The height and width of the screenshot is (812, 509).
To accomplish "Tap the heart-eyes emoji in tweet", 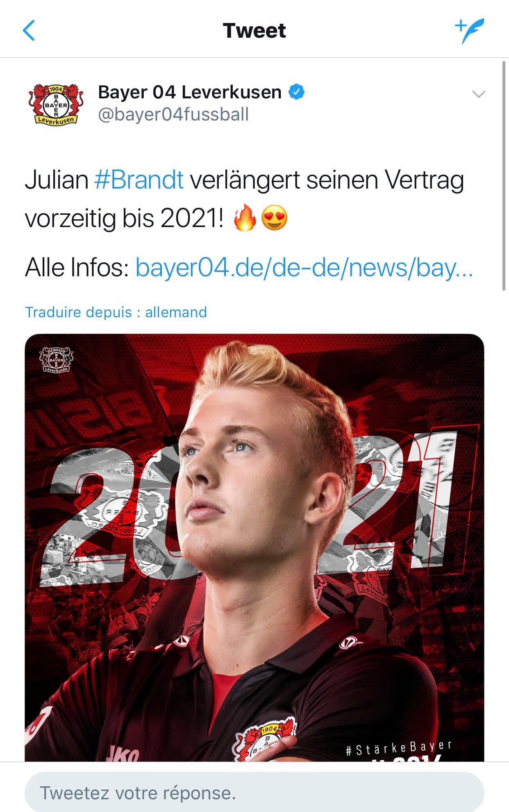I will (x=274, y=219).
